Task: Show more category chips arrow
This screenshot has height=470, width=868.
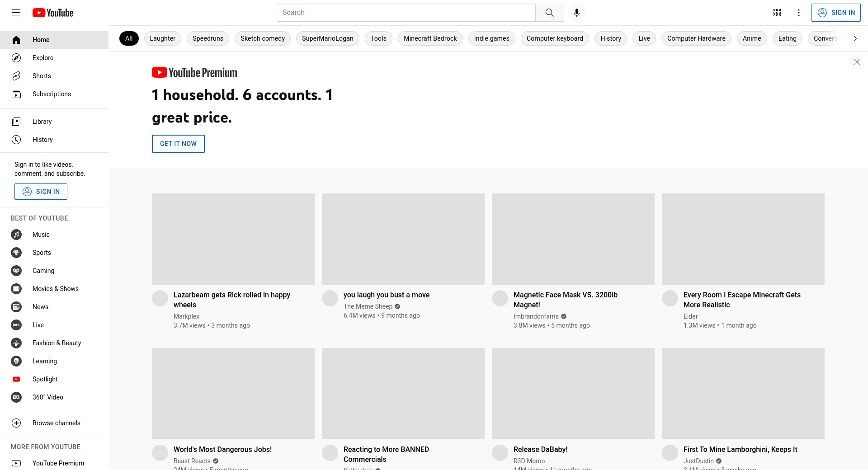Action: [855, 38]
